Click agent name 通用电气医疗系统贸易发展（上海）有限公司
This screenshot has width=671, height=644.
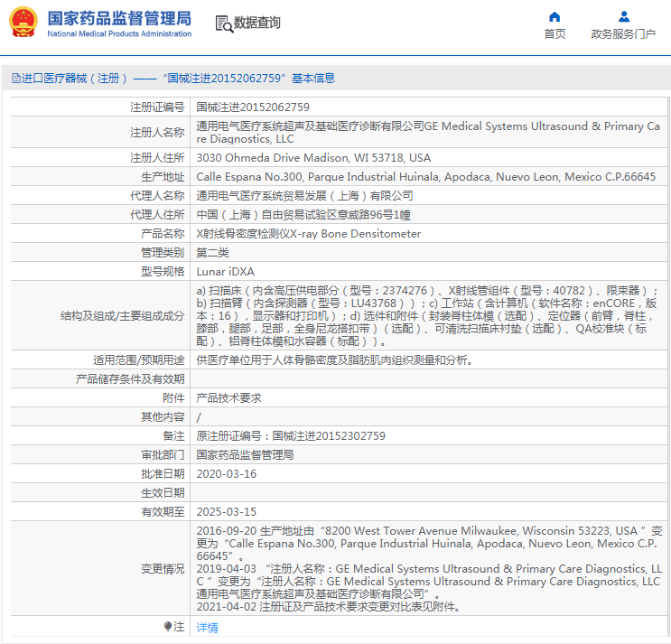[304, 196]
